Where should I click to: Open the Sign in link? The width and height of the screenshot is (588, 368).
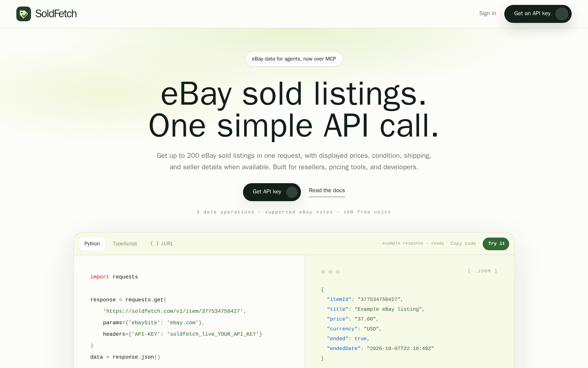pos(487,13)
